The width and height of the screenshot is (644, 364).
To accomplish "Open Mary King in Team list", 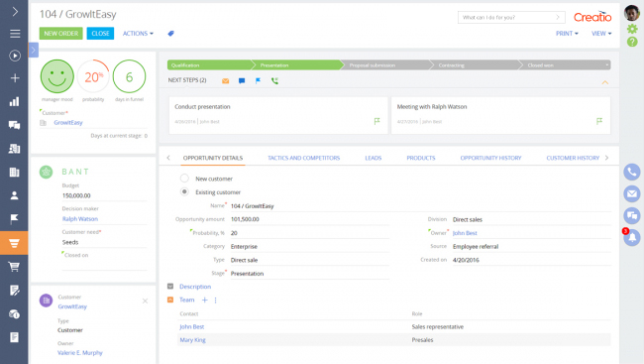I will 192,340.
